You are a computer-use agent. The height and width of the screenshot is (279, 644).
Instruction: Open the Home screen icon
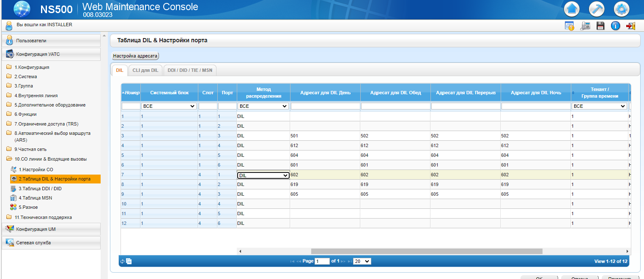pyautogui.click(x=572, y=8)
